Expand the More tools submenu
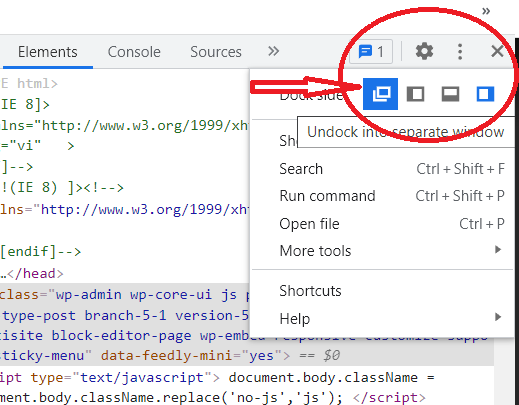The width and height of the screenshot is (519, 405). (382, 251)
